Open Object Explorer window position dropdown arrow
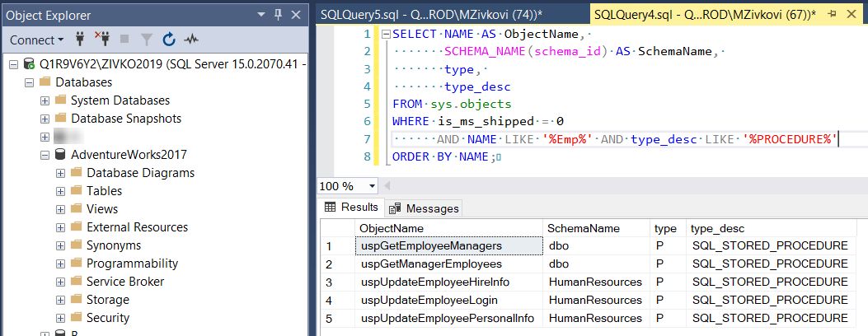Screen dimensions: 868x336 coord(262,16)
